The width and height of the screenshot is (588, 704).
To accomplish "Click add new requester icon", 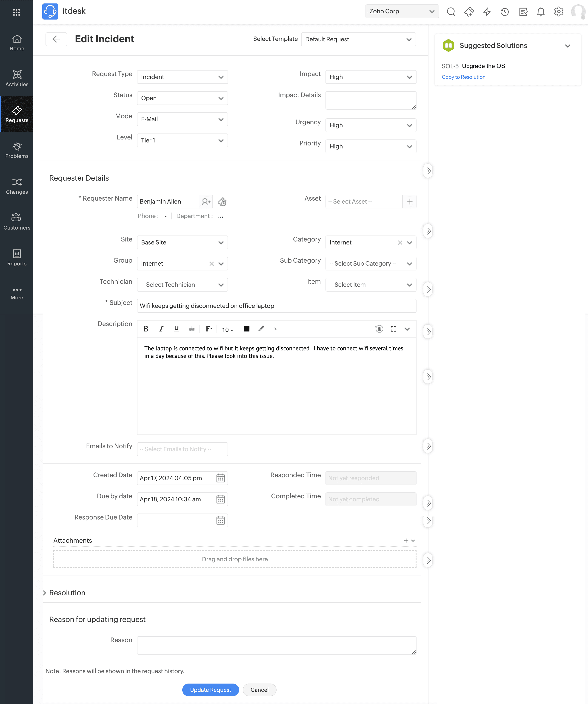I will pos(206,202).
